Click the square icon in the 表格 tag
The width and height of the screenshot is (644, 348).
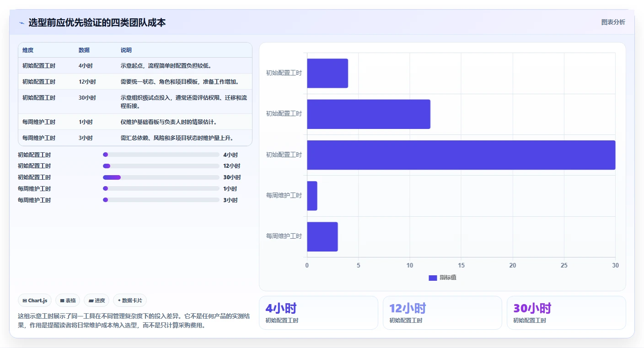[62, 300]
